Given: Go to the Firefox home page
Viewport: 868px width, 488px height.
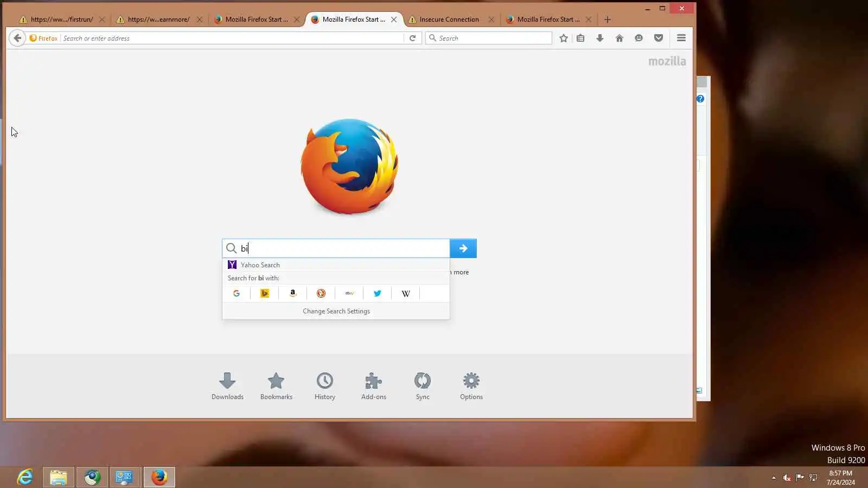Looking at the screenshot, I should (620, 38).
